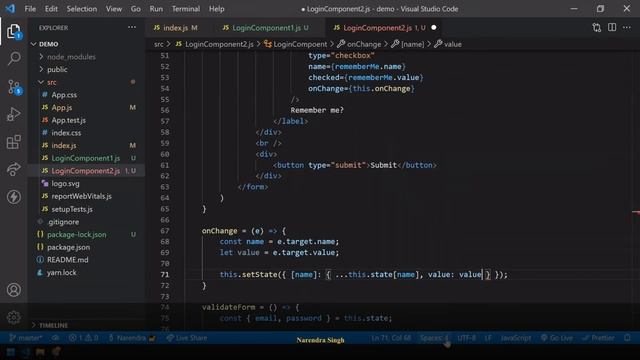Open the Search view icon
This screenshot has width=640, height=360.
point(14,58)
